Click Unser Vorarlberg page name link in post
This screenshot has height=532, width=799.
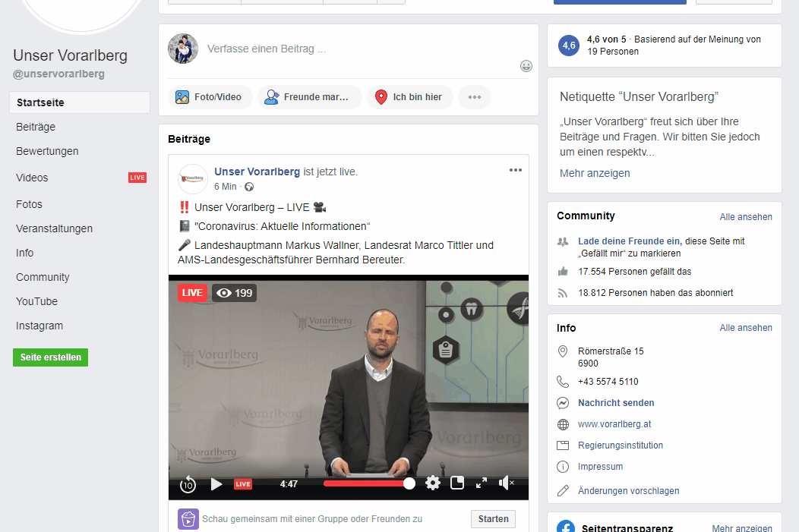point(257,172)
